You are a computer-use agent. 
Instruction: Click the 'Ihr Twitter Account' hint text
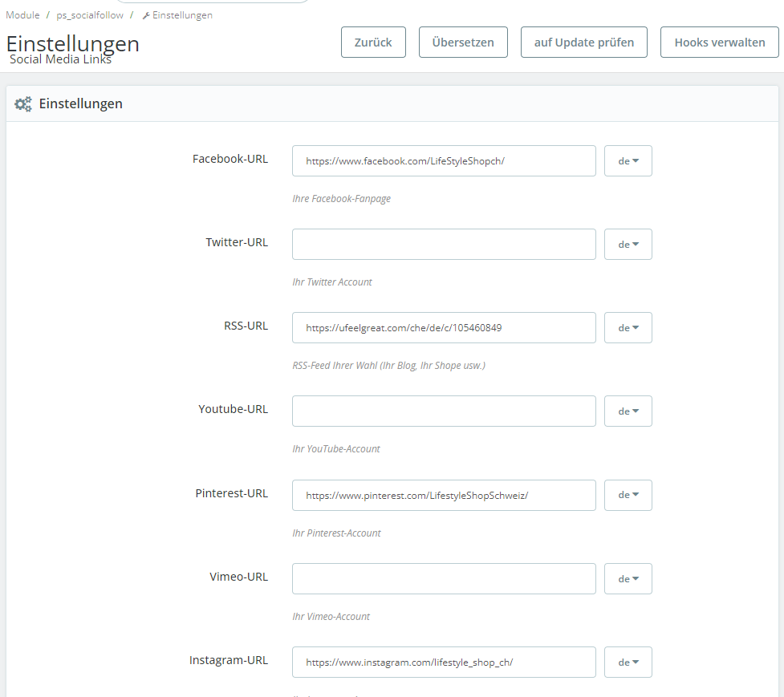coord(332,282)
